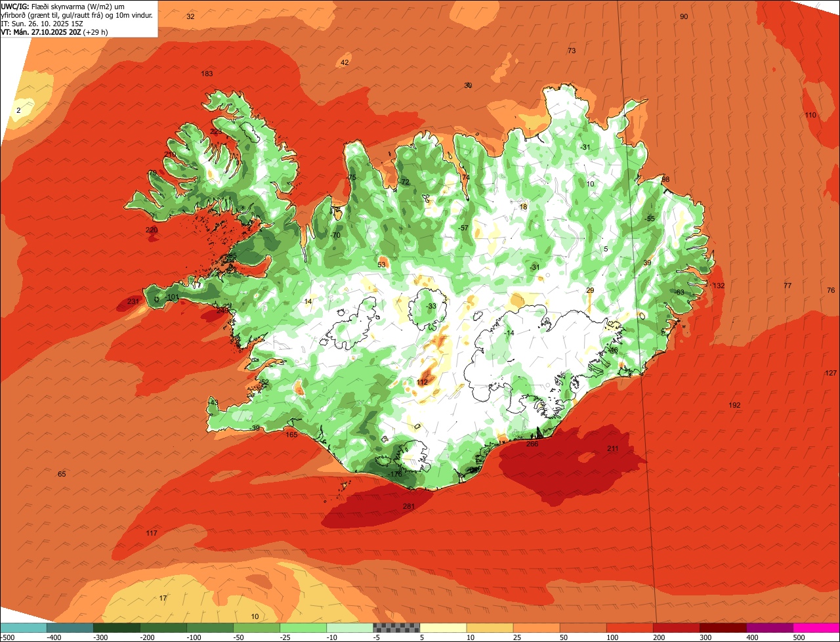Click the magenta legend swatch right of 500

coord(816,628)
